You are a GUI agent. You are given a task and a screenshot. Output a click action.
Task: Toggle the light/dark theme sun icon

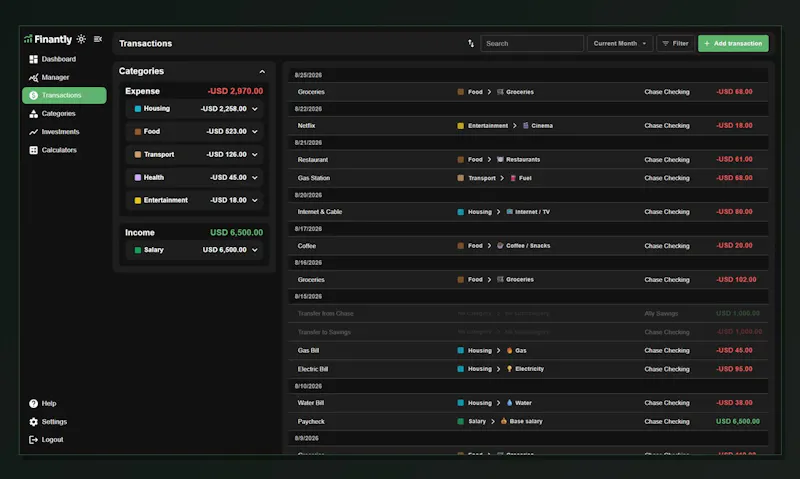click(81, 39)
